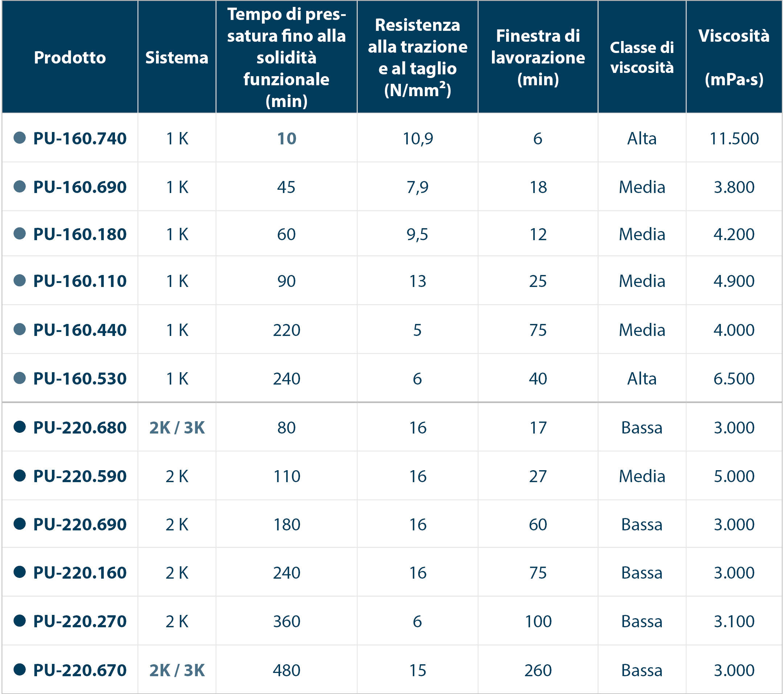Select product name PU-220.590
Viewport: 784px width, 694px height.
click(80, 476)
